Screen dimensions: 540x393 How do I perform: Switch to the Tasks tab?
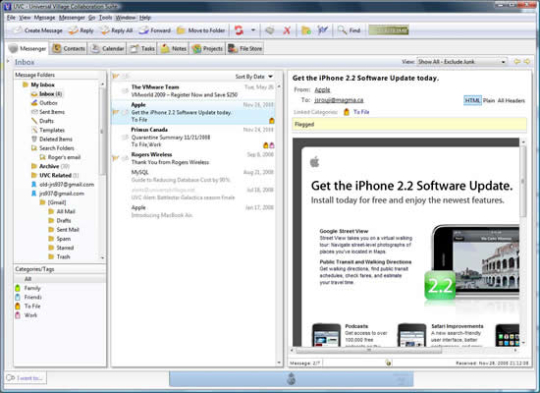[142, 49]
